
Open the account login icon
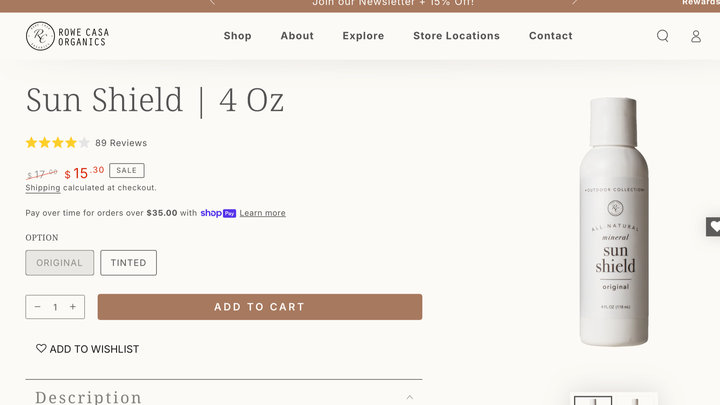[x=696, y=36]
